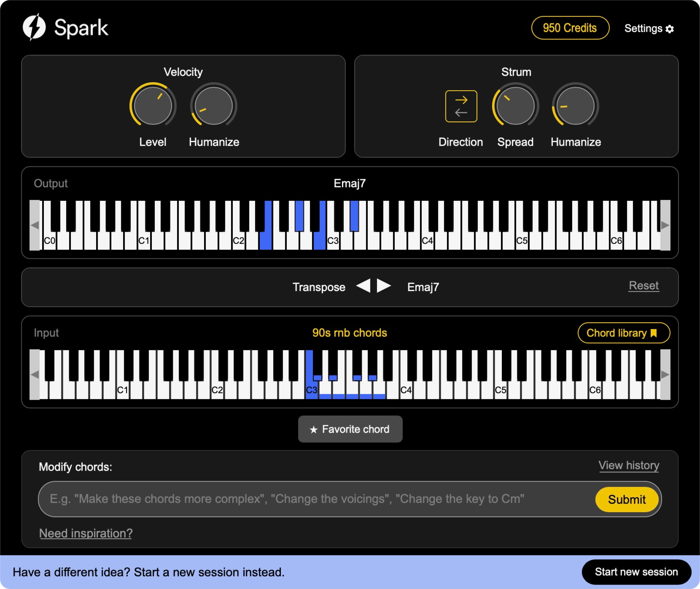Click the Need inspiration? link
700x589 pixels.
click(x=85, y=533)
